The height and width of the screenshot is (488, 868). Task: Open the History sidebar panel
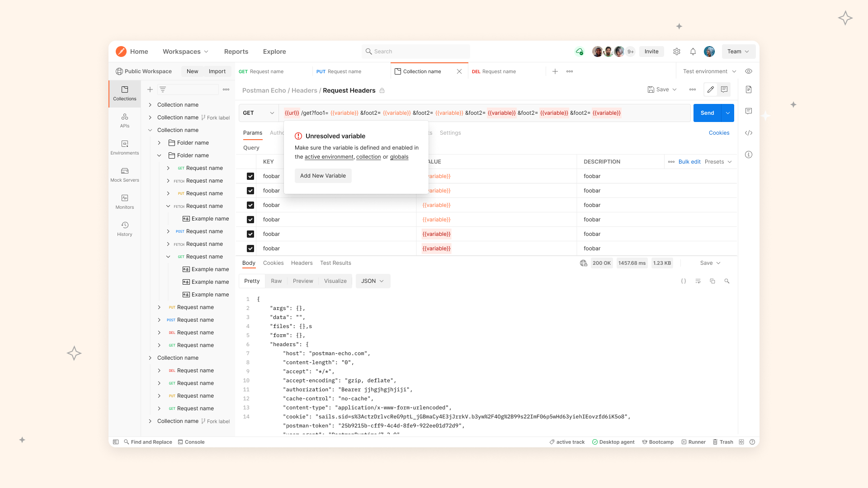[125, 229]
